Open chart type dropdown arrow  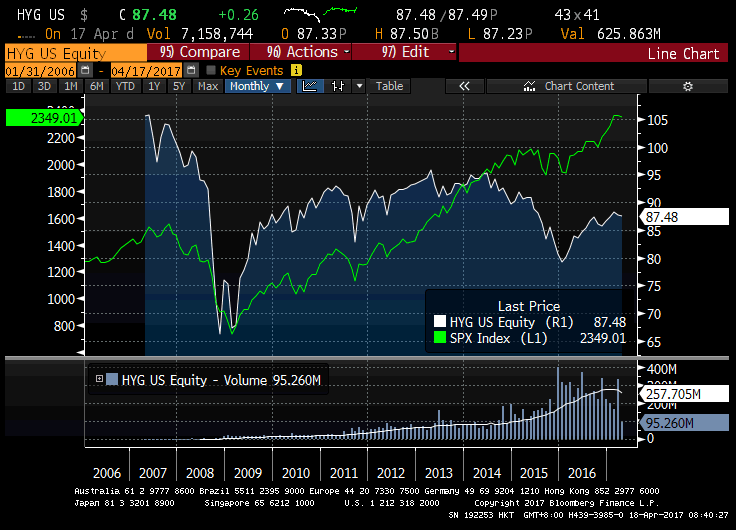360,86
